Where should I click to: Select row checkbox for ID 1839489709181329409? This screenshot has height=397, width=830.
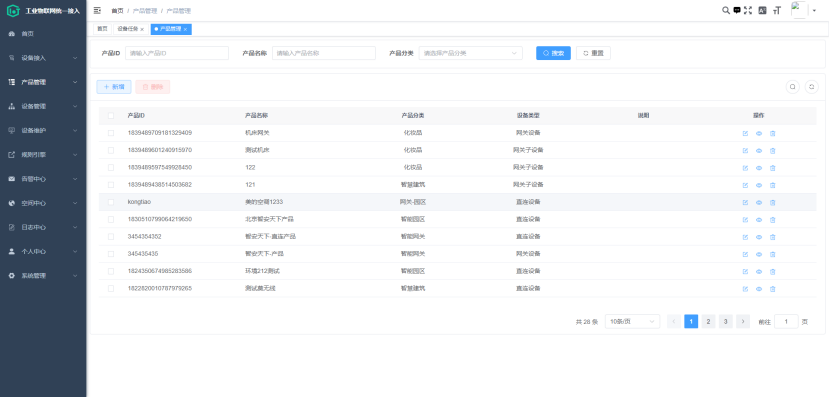[x=111, y=133]
